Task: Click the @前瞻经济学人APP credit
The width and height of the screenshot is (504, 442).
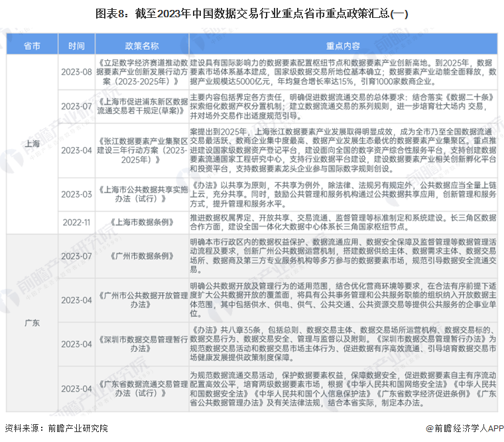Action: 464,428
